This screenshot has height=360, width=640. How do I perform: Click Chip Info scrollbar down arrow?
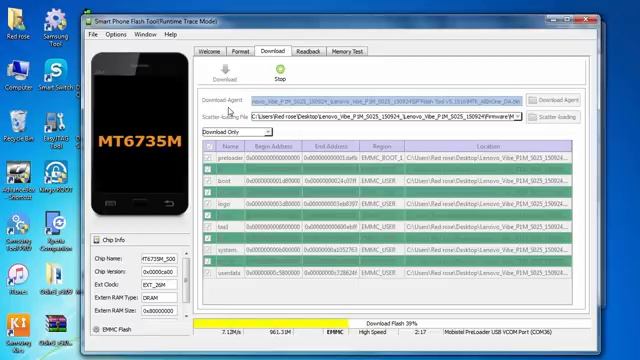pos(186,316)
